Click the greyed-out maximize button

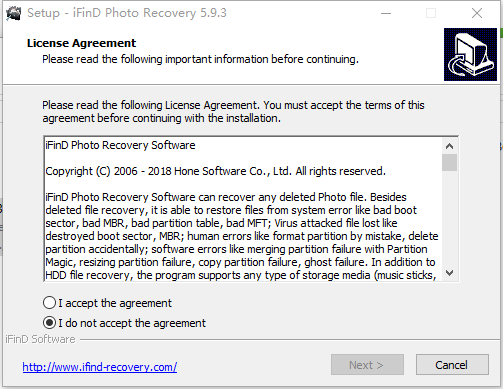[431, 13]
